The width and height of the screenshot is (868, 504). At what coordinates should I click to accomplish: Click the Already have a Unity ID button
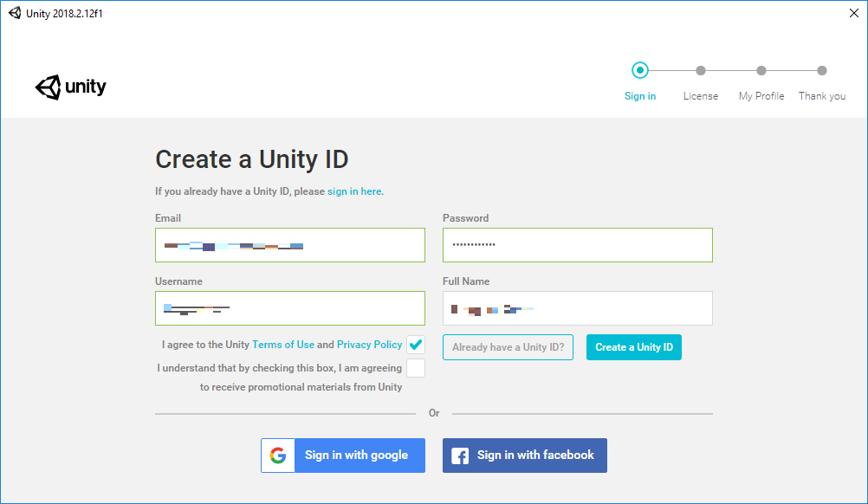click(508, 346)
